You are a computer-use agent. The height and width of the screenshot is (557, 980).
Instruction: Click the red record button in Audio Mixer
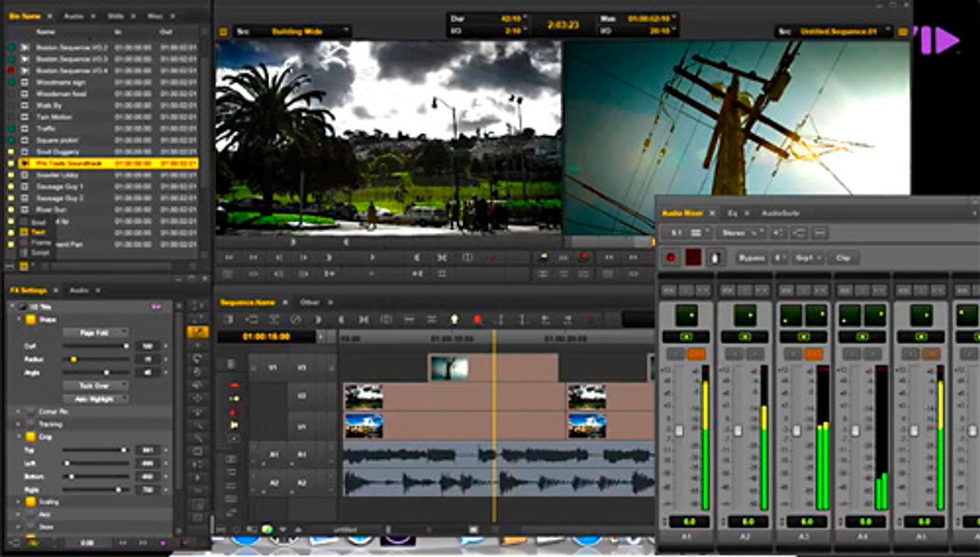point(671,257)
